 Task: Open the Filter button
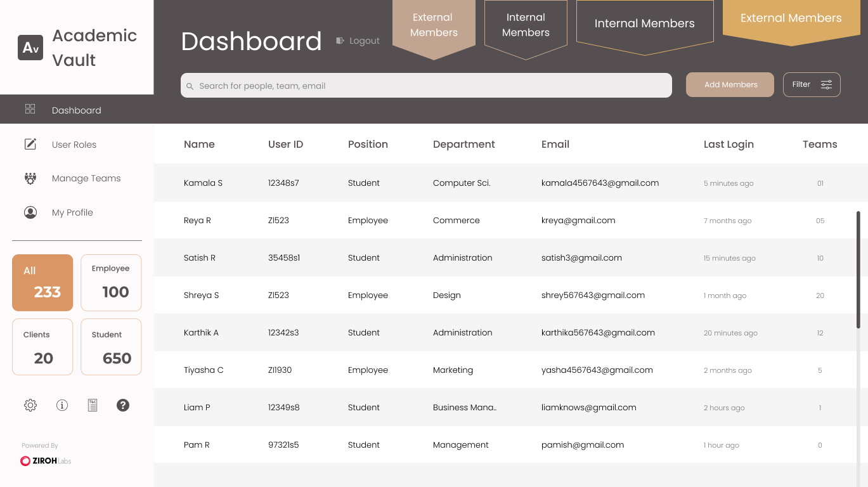[x=812, y=84]
